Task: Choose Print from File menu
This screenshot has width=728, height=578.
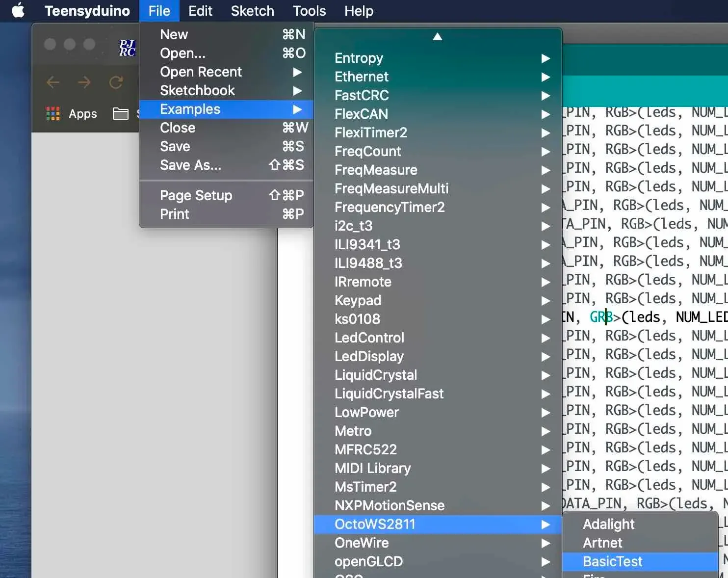Action: [226, 214]
